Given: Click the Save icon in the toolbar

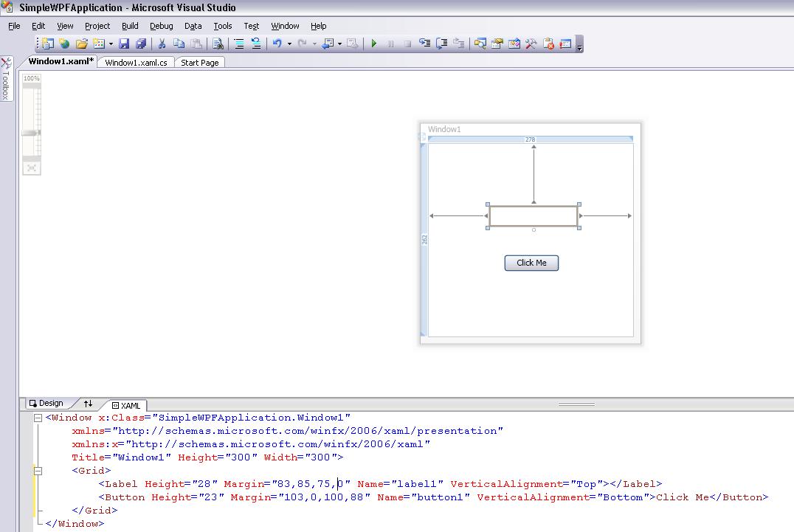Looking at the screenshot, I should [124, 44].
